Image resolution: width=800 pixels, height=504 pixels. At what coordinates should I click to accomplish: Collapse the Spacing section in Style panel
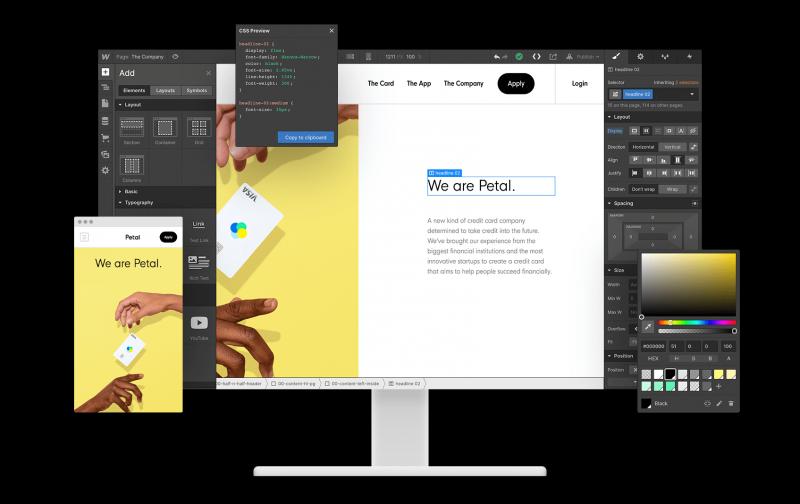[610, 203]
